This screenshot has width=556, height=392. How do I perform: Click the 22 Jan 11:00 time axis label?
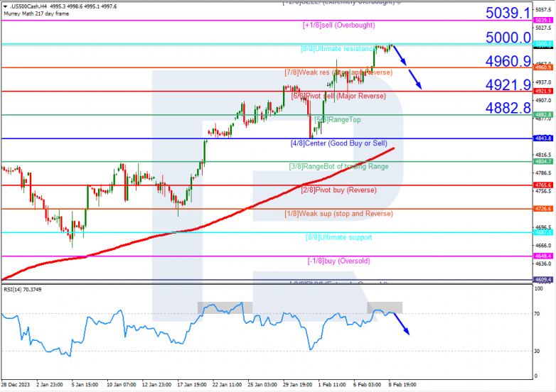pyautogui.click(x=228, y=385)
